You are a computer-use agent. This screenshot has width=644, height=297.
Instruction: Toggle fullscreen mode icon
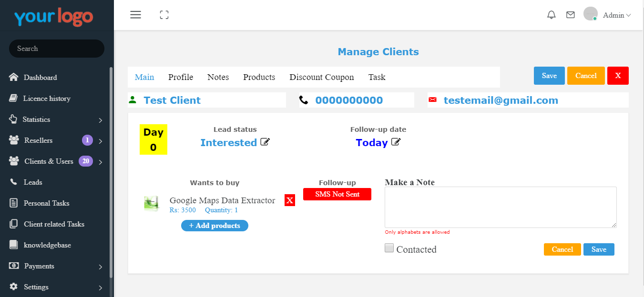tap(164, 15)
